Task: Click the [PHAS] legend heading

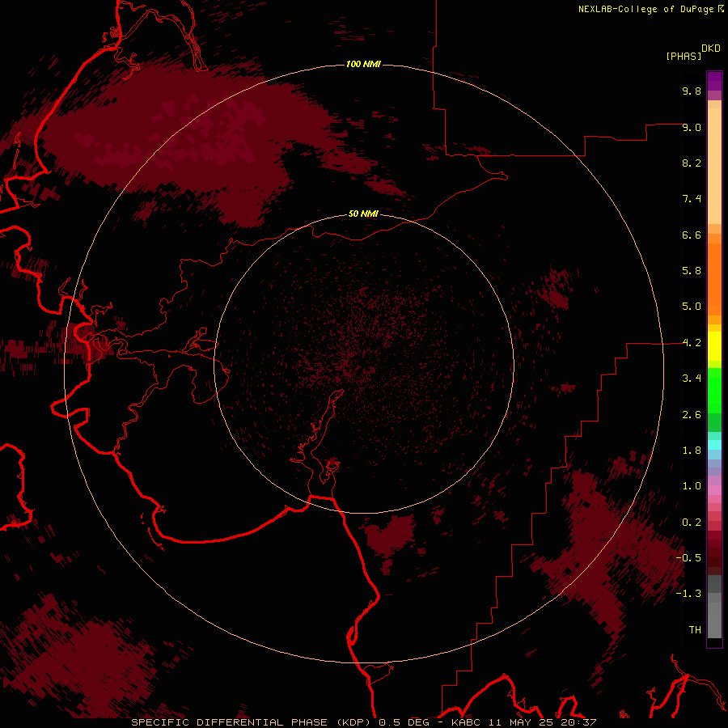Action: coord(684,56)
